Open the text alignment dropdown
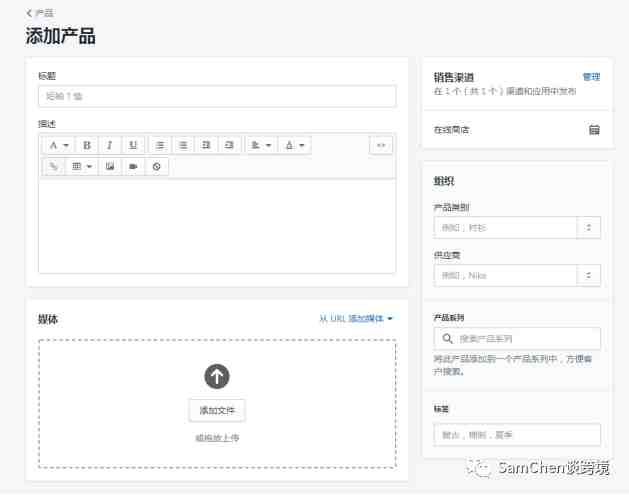 (x=261, y=145)
